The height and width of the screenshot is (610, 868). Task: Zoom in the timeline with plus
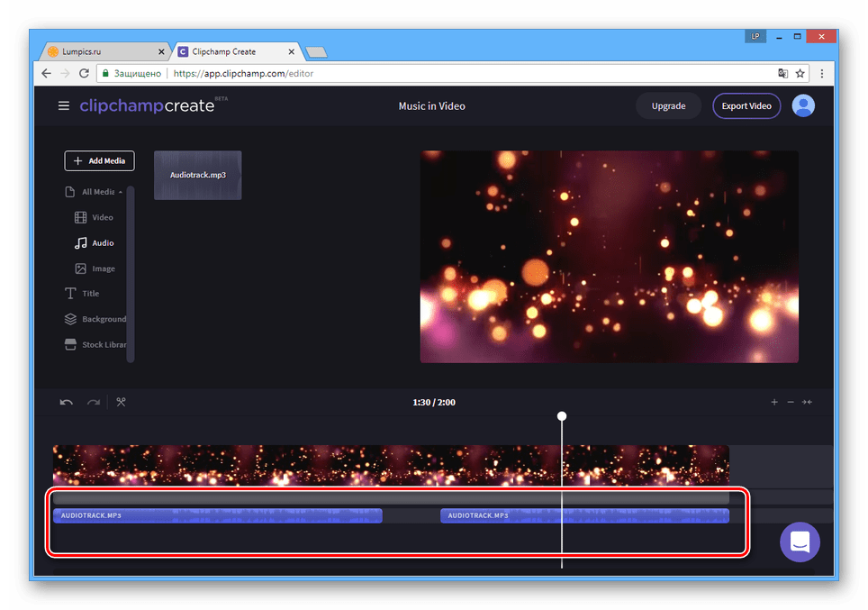773,402
